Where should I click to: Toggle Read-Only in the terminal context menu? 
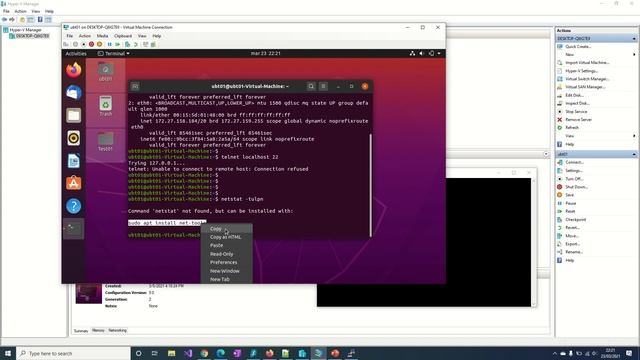click(x=227, y=254)
